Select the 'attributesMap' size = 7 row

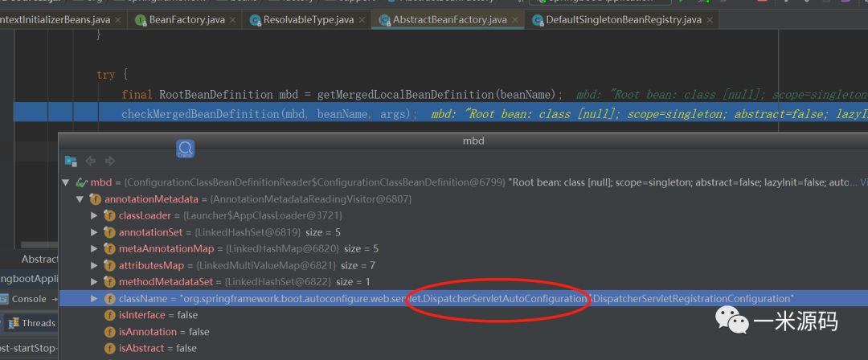click(x=464, y=265)
